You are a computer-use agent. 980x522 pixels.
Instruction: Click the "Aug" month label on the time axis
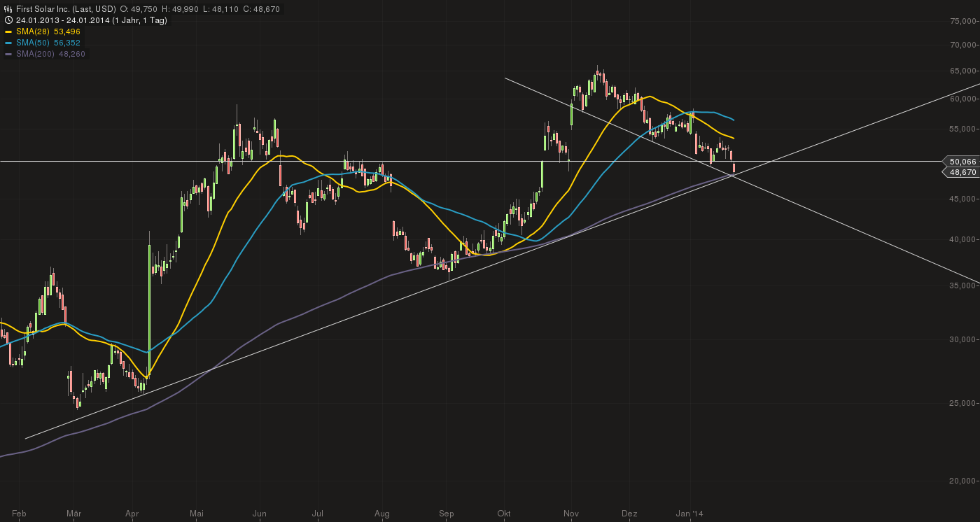coord(381,514)
